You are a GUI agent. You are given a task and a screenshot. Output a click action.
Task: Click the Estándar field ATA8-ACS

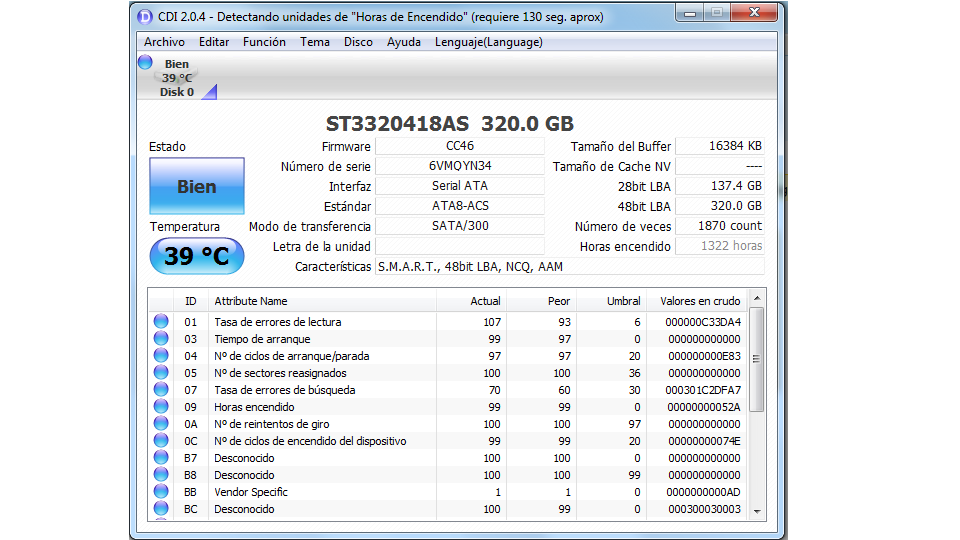coord(460,206)
